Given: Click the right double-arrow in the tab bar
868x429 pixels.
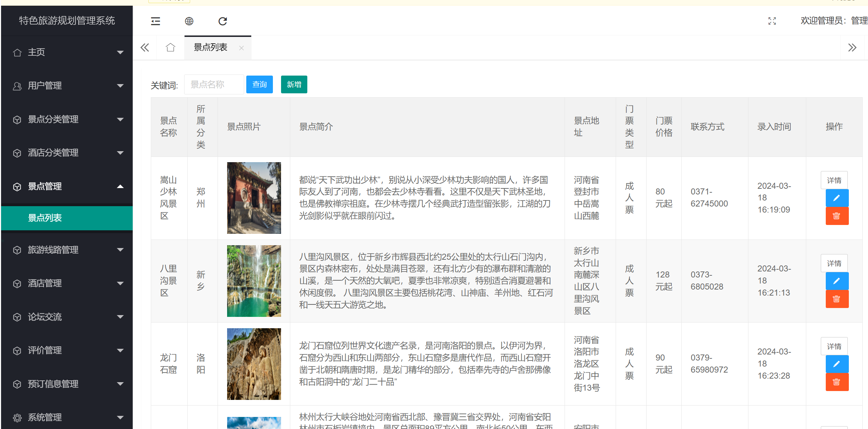Looking at the screenshot, I should [x=852, y=47].
